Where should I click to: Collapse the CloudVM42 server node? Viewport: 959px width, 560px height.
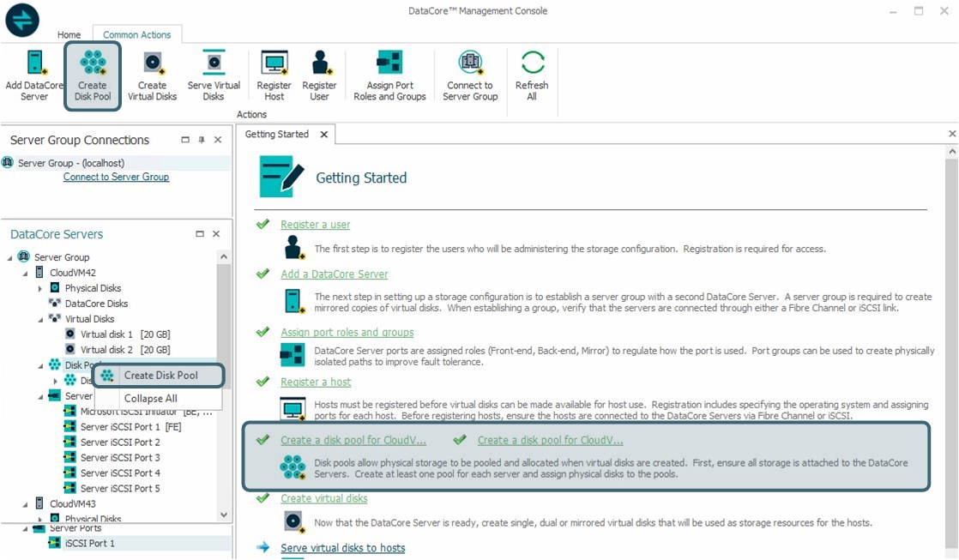[x=25, y=273]
